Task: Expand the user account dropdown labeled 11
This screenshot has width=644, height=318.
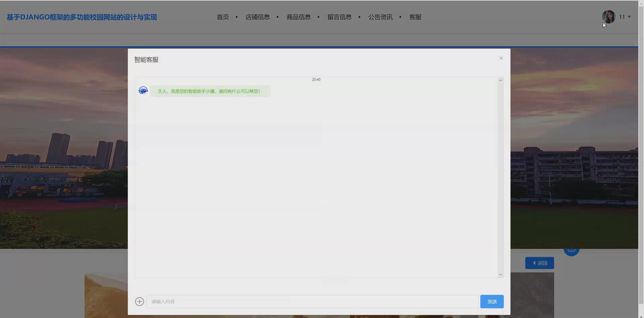Action: 625,17
